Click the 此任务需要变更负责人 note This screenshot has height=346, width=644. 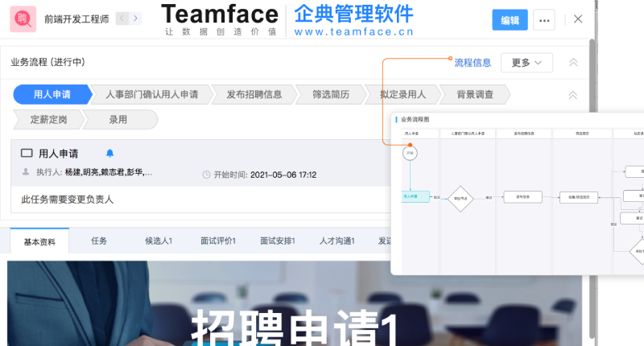68,200
